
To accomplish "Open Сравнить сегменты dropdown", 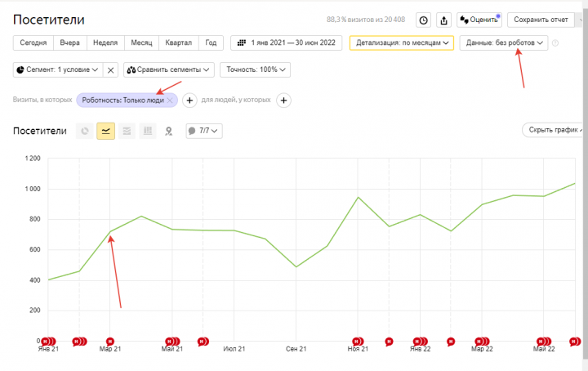I will pyautogui.click(x=169, y=69).
